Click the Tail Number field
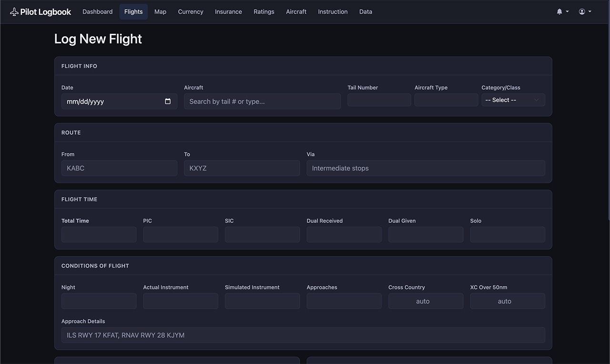610x364 pixels. pos(379,100)
